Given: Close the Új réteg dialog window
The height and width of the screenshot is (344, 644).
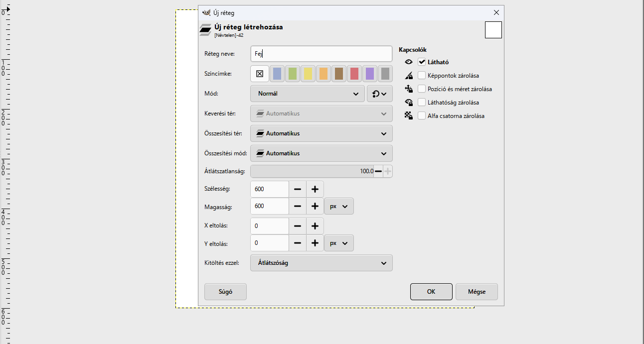Looking at the screenshot, I should (496, 12).
